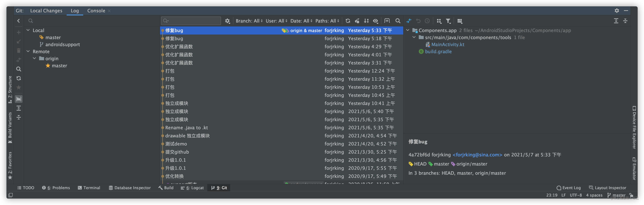Select the androidsupport local branch
The height and width of the screenshot is (205, 644).
click(x=63, y=44)
